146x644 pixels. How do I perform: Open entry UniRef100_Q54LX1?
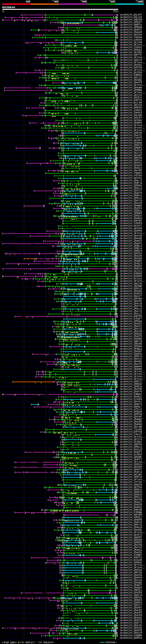131,309
